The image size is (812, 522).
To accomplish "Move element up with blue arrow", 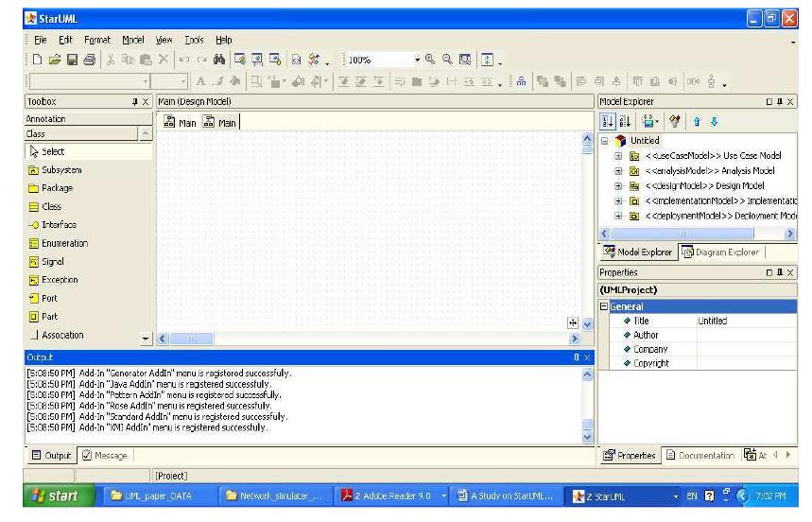I will coord(697,122).
